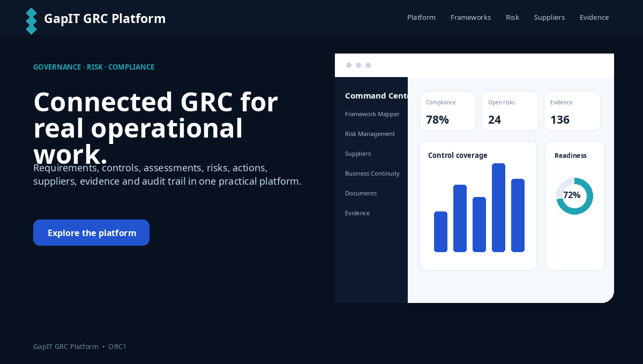Screen dimensions: 643x364
Task: Click the Explore the platform button
Action: pyautogui.click(x=91, y=233)
